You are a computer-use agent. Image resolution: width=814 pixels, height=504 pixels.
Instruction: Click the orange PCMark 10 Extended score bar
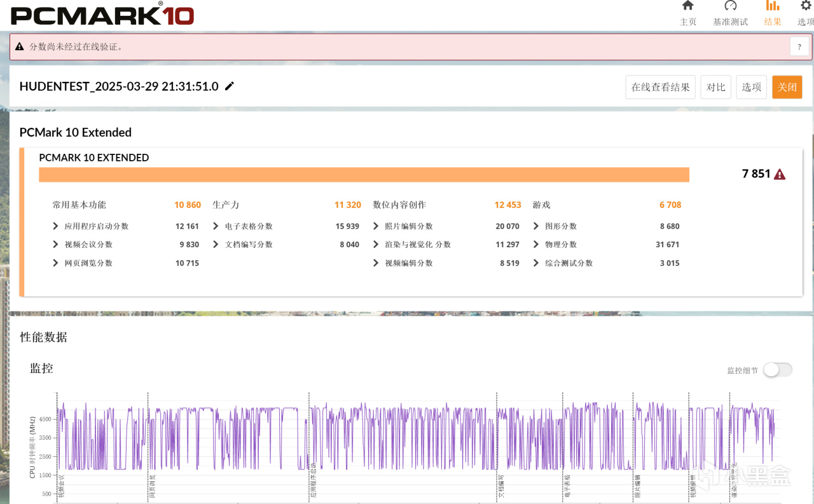tap(364, 174)
